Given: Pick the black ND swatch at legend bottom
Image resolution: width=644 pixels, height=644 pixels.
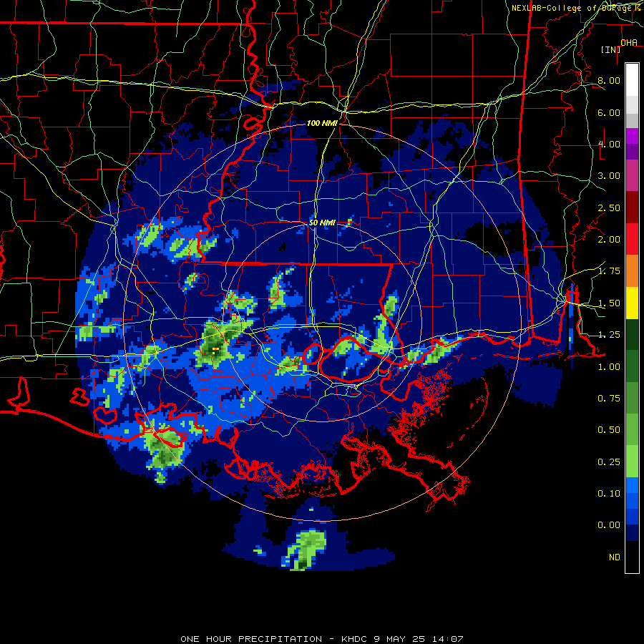Looking at the screenshot, I should point(632,557).
